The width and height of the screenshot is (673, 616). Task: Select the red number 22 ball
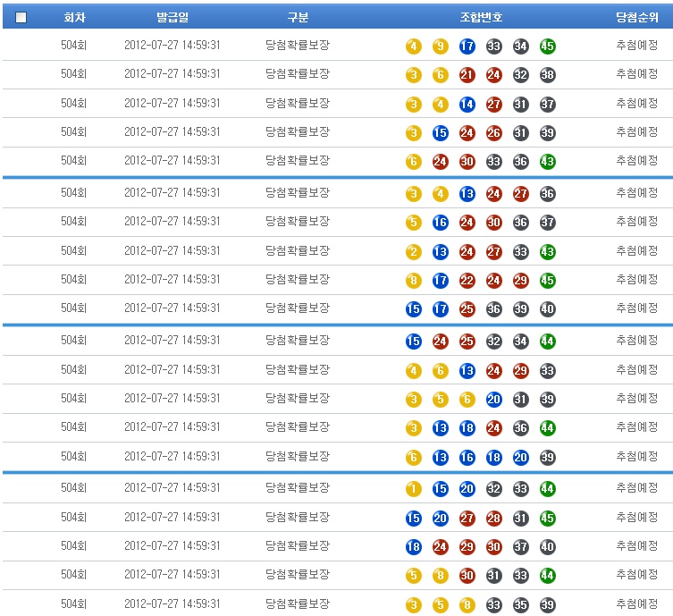pyautogui.click(x=467, y=281)
